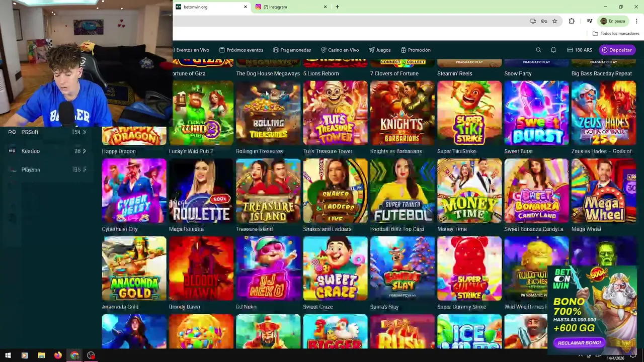The height and width of the screenshot is (362, 644).
Task: Click the '5 Lions Reborn' title
Action: point(321,73)
